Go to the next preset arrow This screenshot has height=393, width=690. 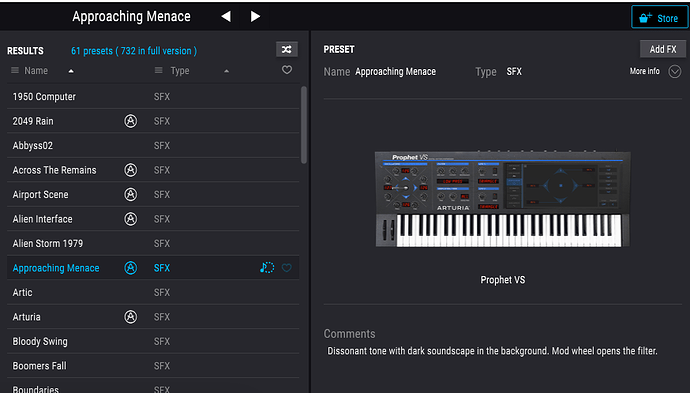[255, 17]
